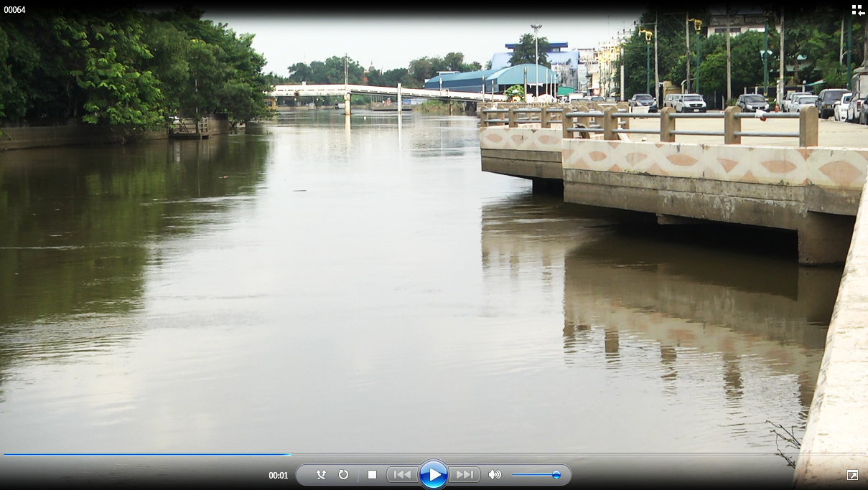The height and width of the screenshot is (490, 868).
Task: Stop the video playback
Action: 372,475
